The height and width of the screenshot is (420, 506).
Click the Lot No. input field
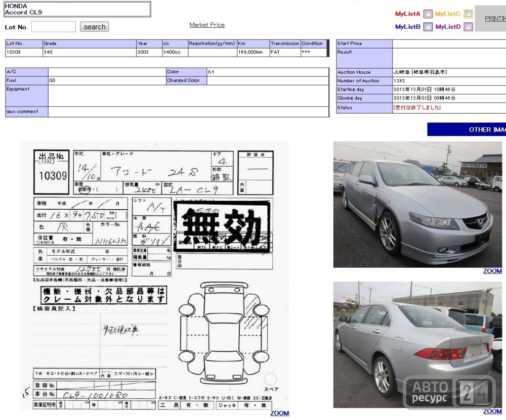[54, 27]
